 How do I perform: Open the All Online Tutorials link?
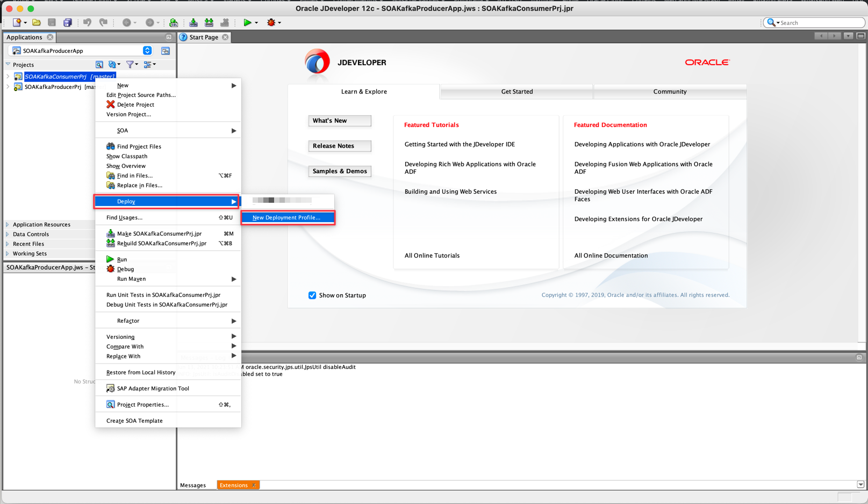[432, 255]
